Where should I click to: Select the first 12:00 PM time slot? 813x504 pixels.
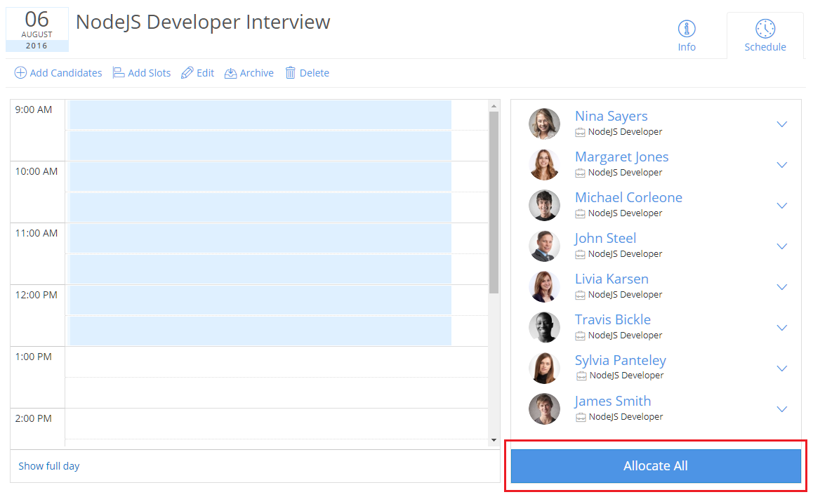(x=260, y=300)
